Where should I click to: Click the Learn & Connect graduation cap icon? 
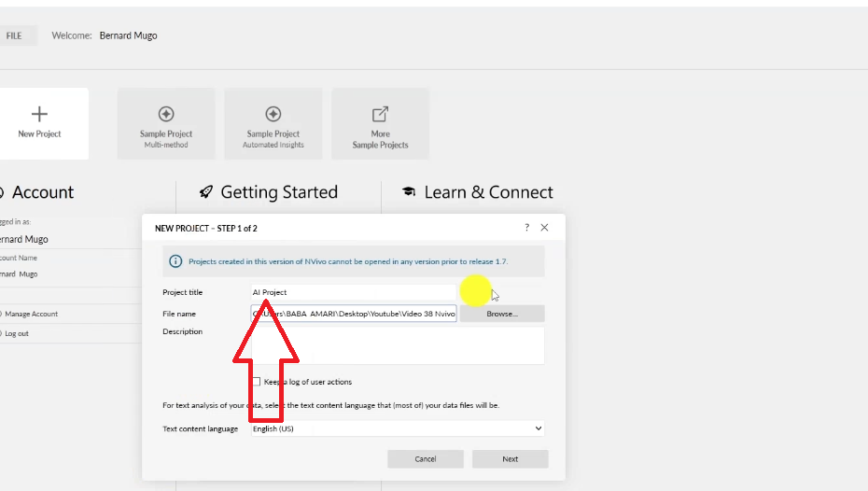[x=409, y=192]
